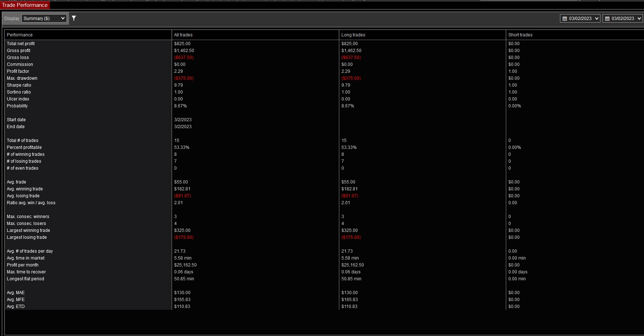Click the Start date value 3/2/2023
Image resolution: width=644 pixels, height=336 pixels.
pyautogui.click(x=183, y=120)
